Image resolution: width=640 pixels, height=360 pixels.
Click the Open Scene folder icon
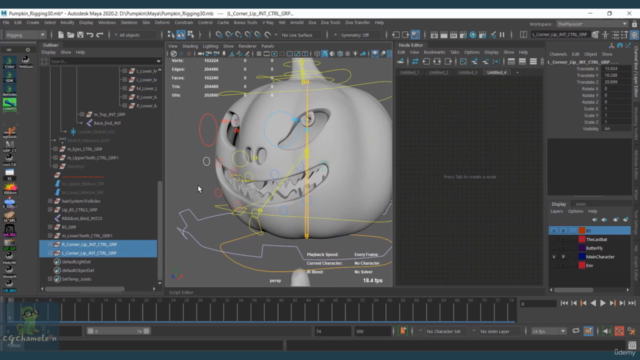[x=71, y=35]
